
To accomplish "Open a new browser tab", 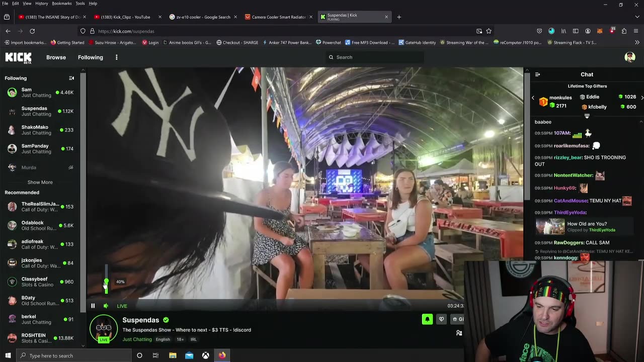I will pyautogui.click(x=399, y=17).
